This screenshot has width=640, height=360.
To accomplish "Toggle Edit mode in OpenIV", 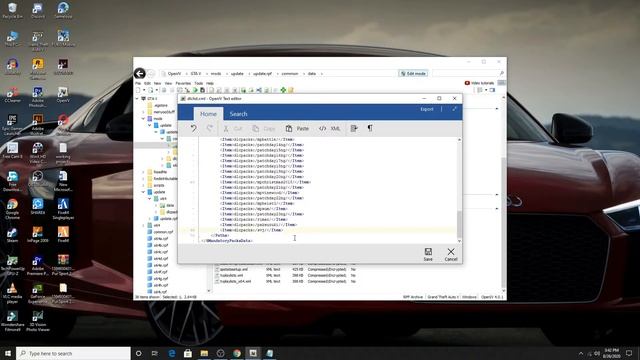I will [x=413, y=73].
